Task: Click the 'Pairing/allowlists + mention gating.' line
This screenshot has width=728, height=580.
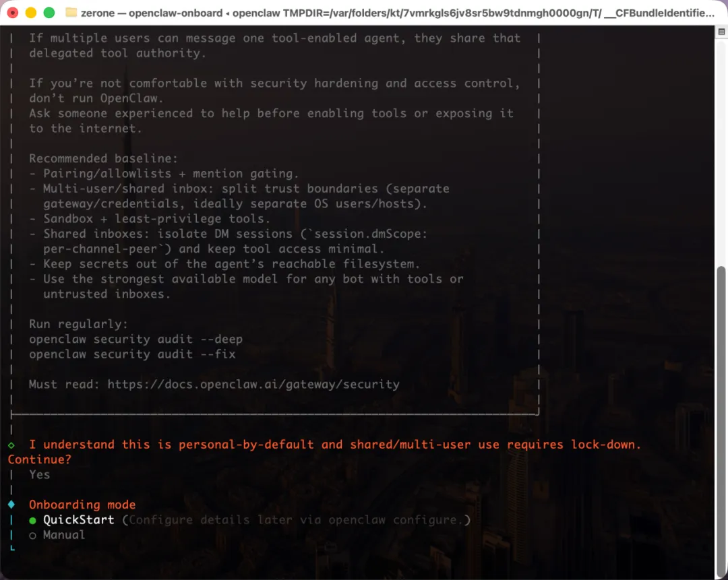Action: click(x=164, y=174)
